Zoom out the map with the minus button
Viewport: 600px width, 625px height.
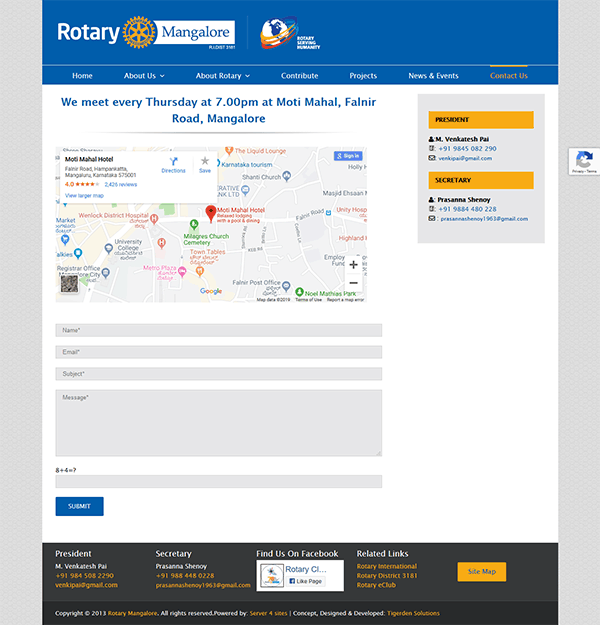pyautogui.click(x=353, y=283)
